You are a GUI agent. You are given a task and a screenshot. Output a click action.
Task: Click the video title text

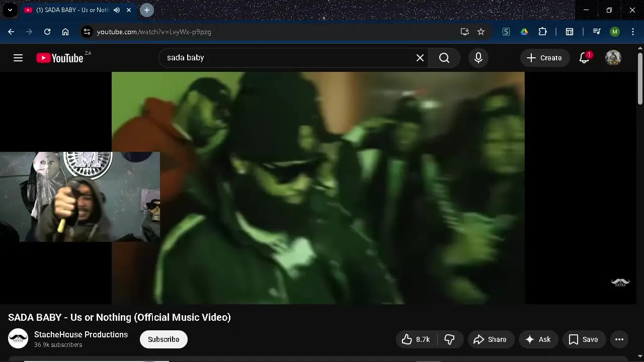[119, 317]
